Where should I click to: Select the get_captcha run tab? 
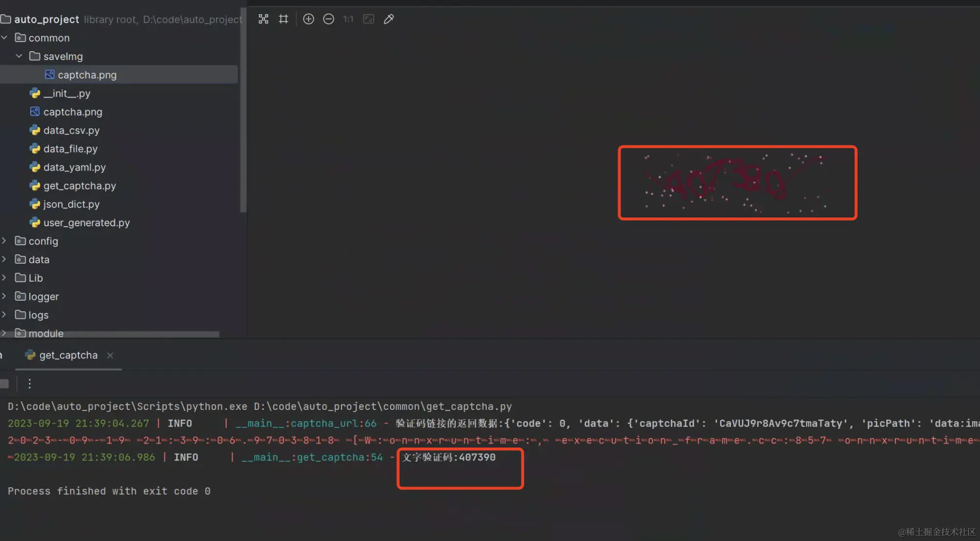click(68, 355)
